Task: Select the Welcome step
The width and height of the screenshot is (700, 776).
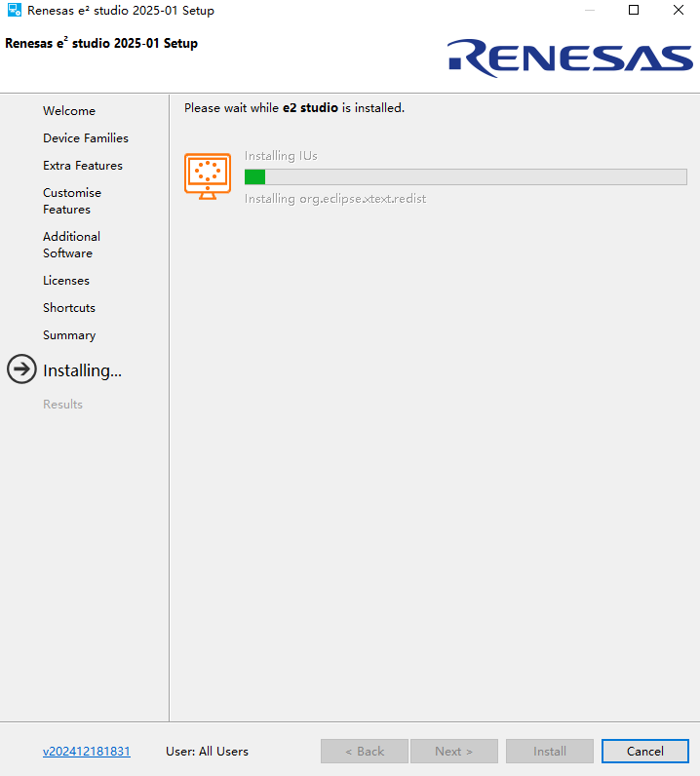Action: click(x=69, y=111)
